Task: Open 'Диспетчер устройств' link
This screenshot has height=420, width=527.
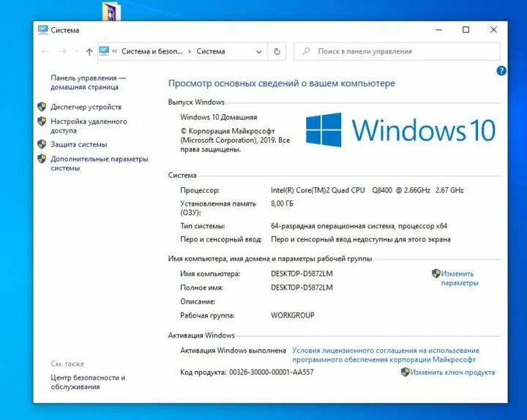Action: (86, 107)
